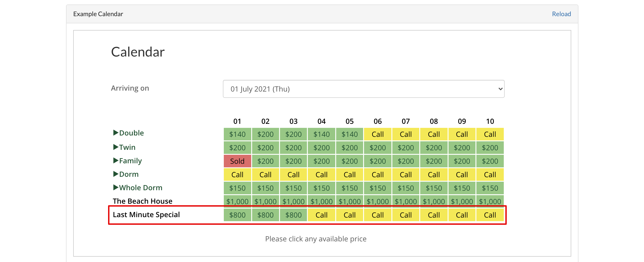This screenshot has width=644, height=262.
Task: Select Last Minute Special $800 on day 03
Action: point(293,215)
